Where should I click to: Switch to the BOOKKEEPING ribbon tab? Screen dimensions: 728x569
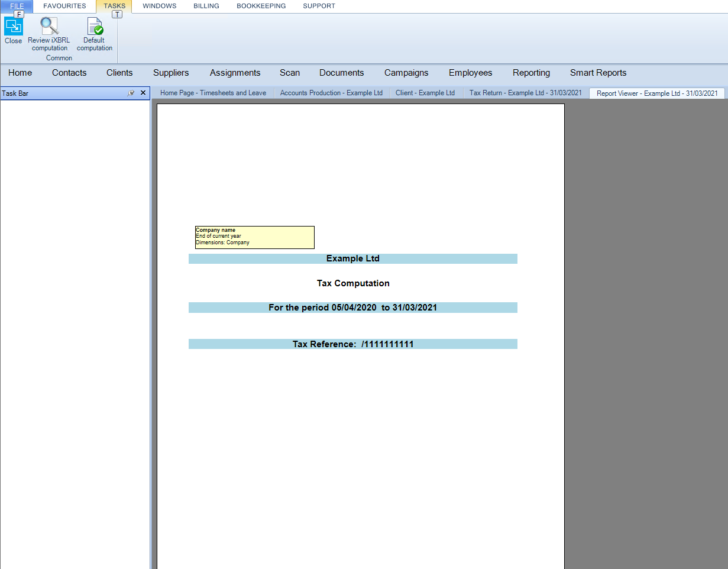[261, 6]
